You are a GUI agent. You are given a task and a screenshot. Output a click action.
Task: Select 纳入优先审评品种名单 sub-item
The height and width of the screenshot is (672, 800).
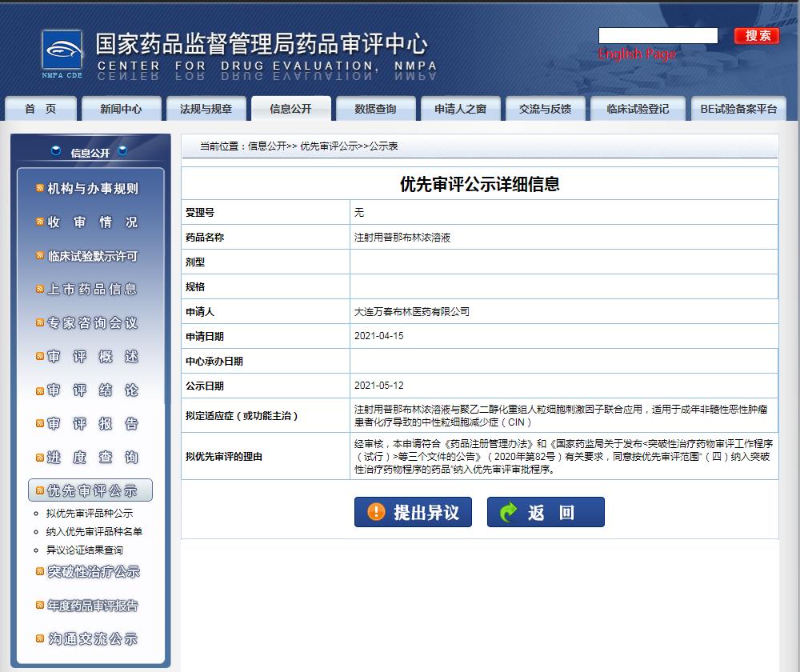click(94, 532)
